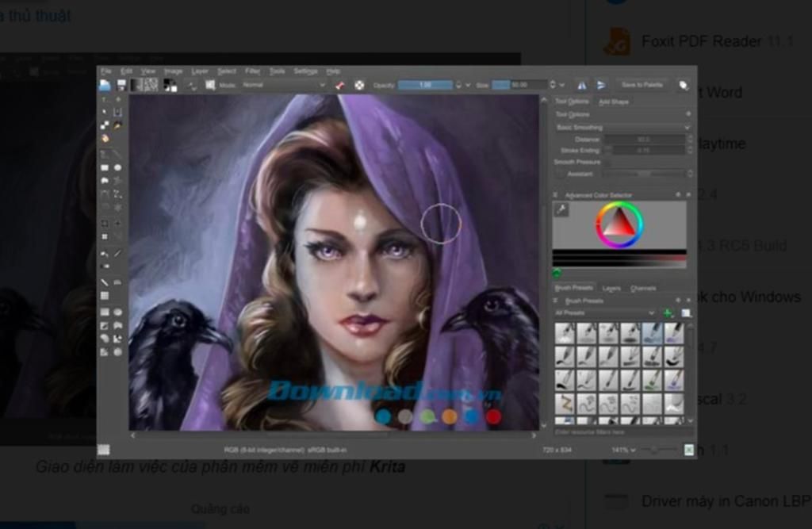Image resolution: width=812 pixels, height=529 pixels.
Task: Select the Polygon tool in the toolbox
Action: pyautogui.click(x=105, y=181)
